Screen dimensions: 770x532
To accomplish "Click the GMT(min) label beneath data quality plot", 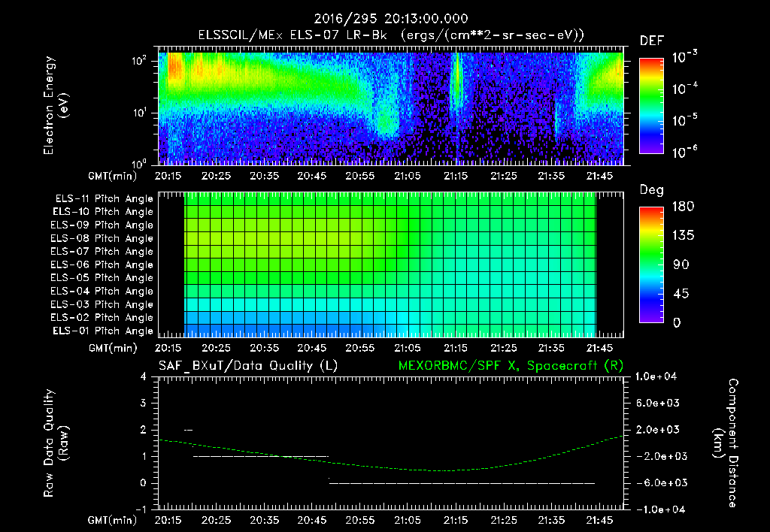I will click(x=113, y=520).
